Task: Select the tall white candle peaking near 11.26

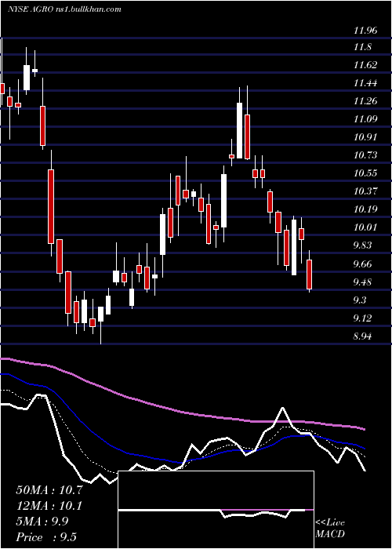Action: pos(239,130)
